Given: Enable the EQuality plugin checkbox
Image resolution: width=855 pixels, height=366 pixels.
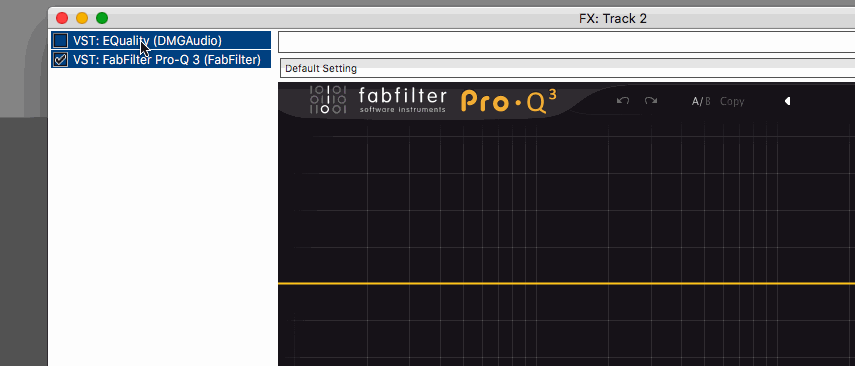Looking at the screenshot, I should 61,40.
